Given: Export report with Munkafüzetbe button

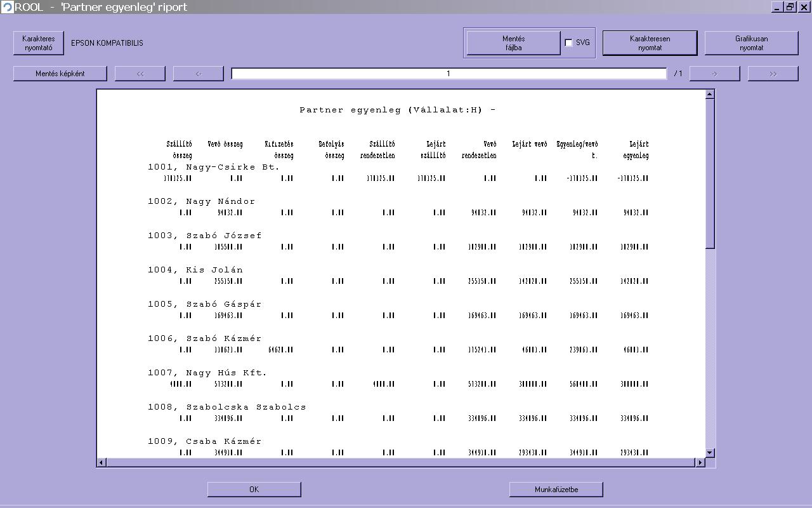Looking at the screenshot, I should point(556,490).
